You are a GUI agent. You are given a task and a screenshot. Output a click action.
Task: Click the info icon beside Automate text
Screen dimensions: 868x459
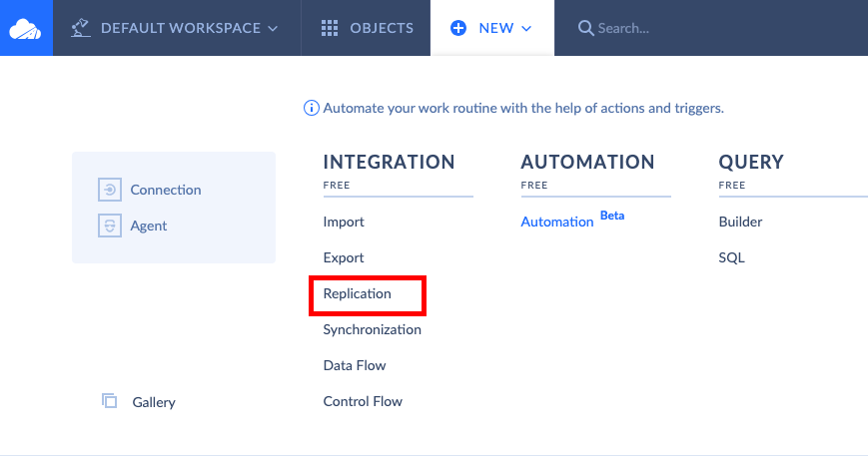[x=311, y=108]
